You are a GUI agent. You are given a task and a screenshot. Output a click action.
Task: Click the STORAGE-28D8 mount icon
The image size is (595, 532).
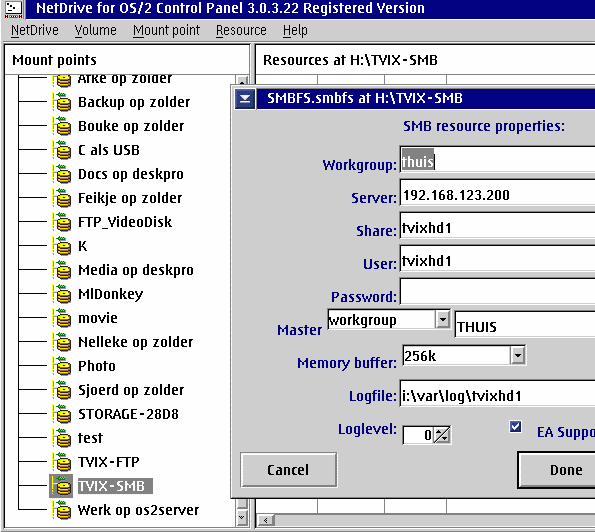[62, 414]
